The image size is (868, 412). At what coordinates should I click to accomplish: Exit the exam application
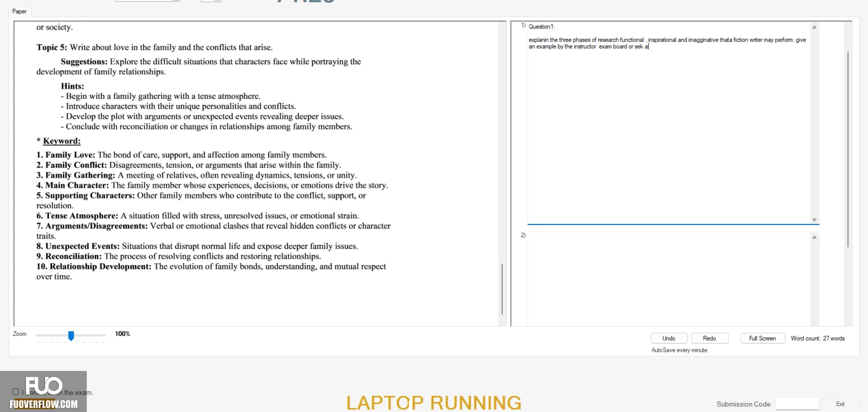pos(840,404)
